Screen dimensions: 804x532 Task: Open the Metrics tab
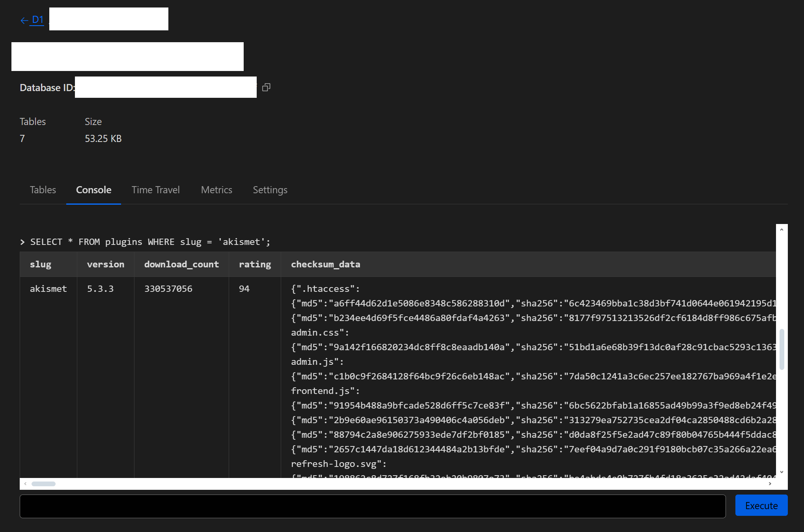click(x=216, y=190)
